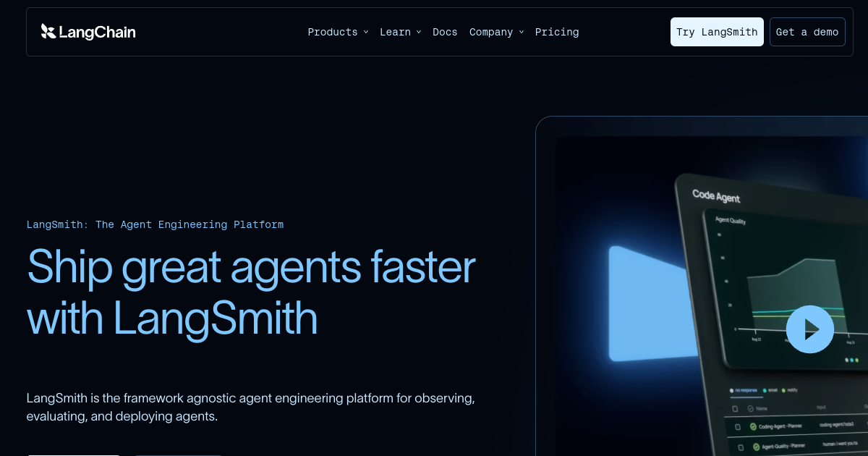The image size is (868, 456).
Task: Go to the Docs page
Action: tap(445, 32)
